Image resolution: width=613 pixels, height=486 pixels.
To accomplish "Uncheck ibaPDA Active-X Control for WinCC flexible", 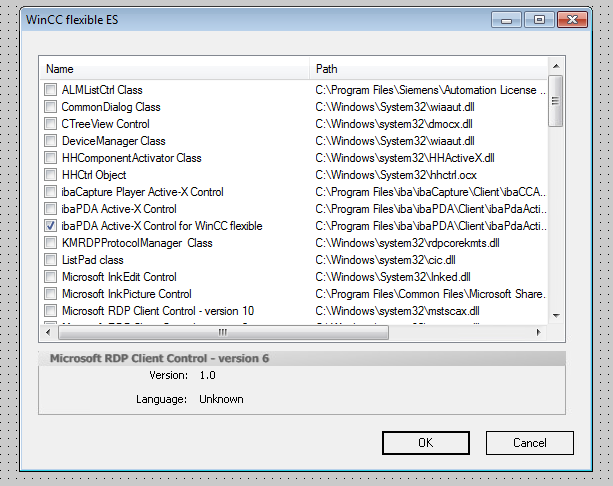I will point(50,226).
